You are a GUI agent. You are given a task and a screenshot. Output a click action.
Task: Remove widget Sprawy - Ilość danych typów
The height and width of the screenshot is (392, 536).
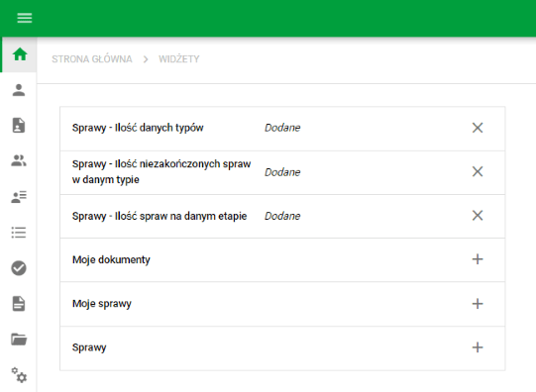478,128
